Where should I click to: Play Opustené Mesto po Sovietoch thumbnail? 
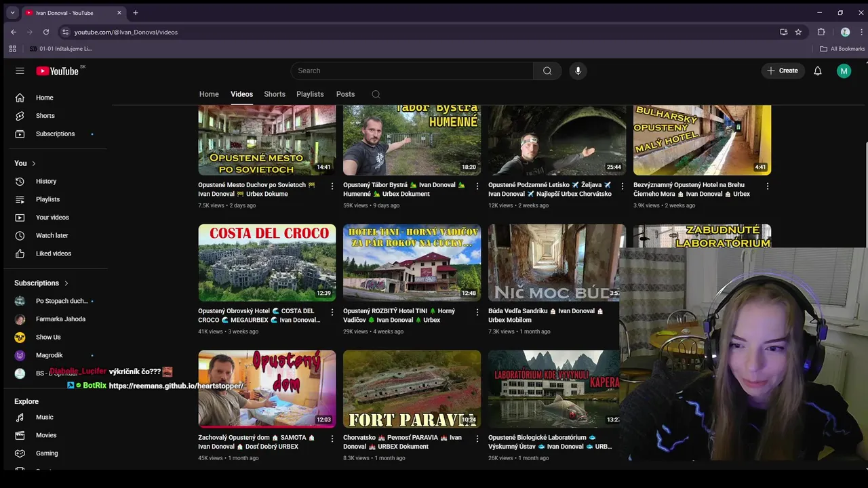click(267, 140)
